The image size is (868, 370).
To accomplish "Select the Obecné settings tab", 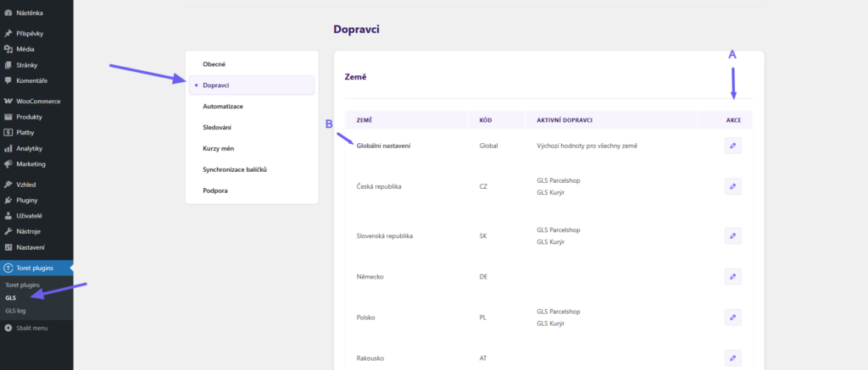I will click(x=214, y=64).
